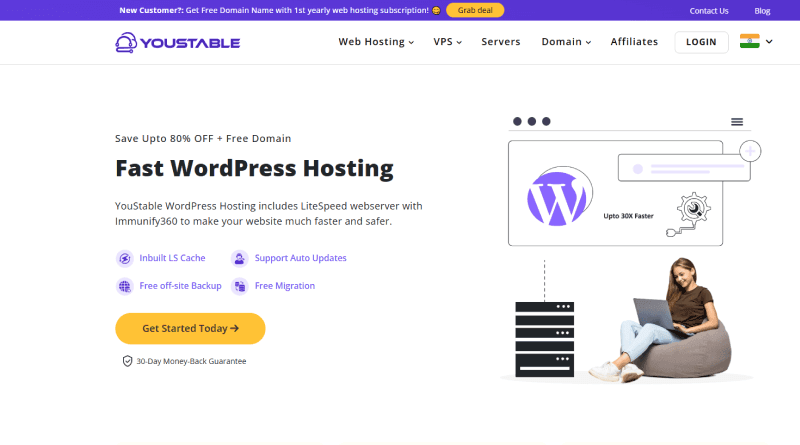Click the gear wrench icon in the illustration
Viewport: 800px width, 445px height.
[x=693, y=208]
